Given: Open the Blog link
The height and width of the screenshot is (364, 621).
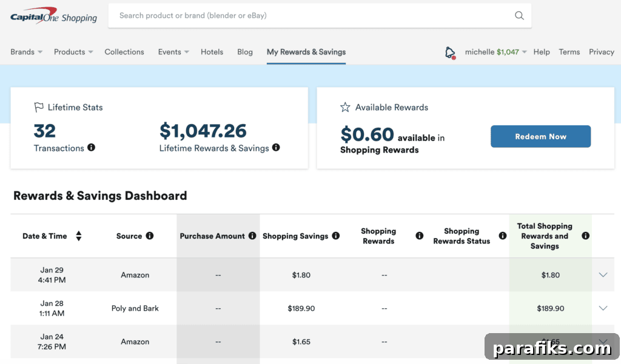Looking at the screenshot, I should [245, 52].
